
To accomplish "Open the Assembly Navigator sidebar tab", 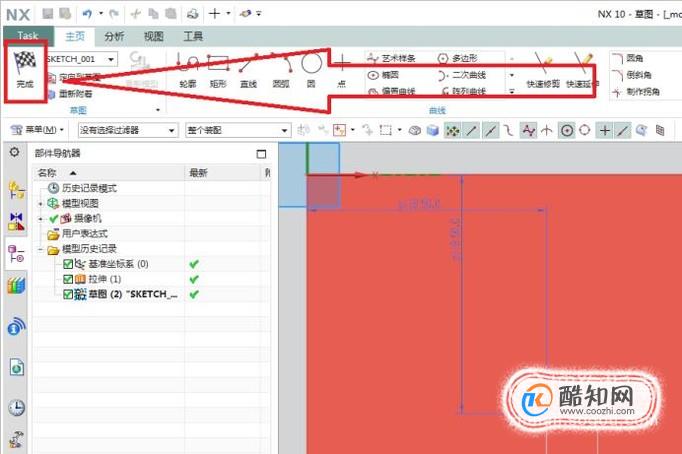I will pyautogui.click(x=16, y=190).
